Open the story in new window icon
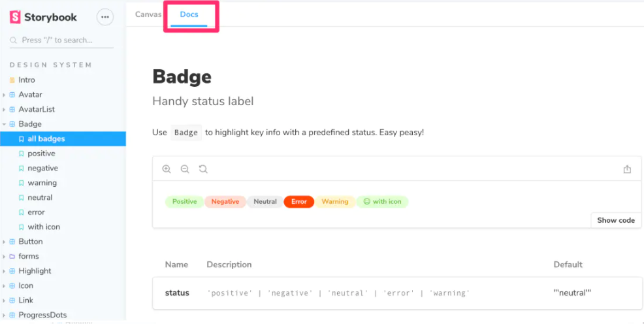Viewport: 644px width, 324px height. coord(627,169)
